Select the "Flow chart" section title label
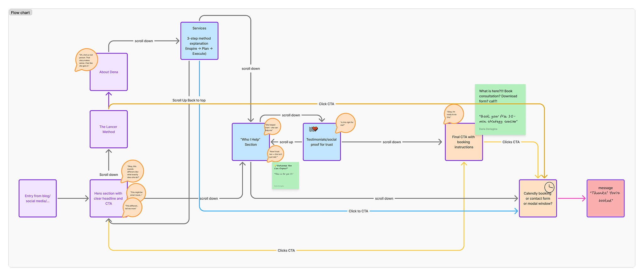Image resolution: width=644 pixels, height=276 pixels. pos(20,13)
